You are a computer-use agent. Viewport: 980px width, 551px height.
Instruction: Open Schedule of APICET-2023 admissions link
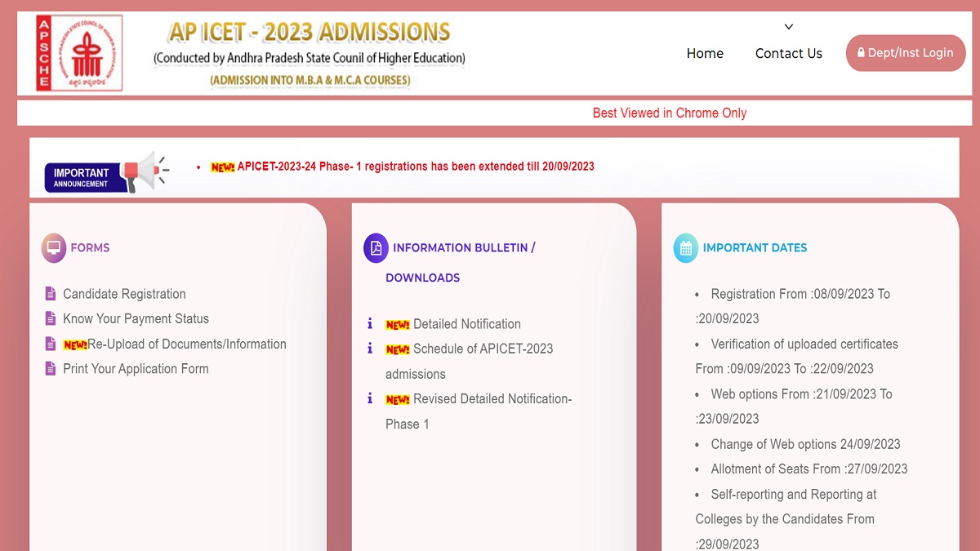tap(470, 362)
